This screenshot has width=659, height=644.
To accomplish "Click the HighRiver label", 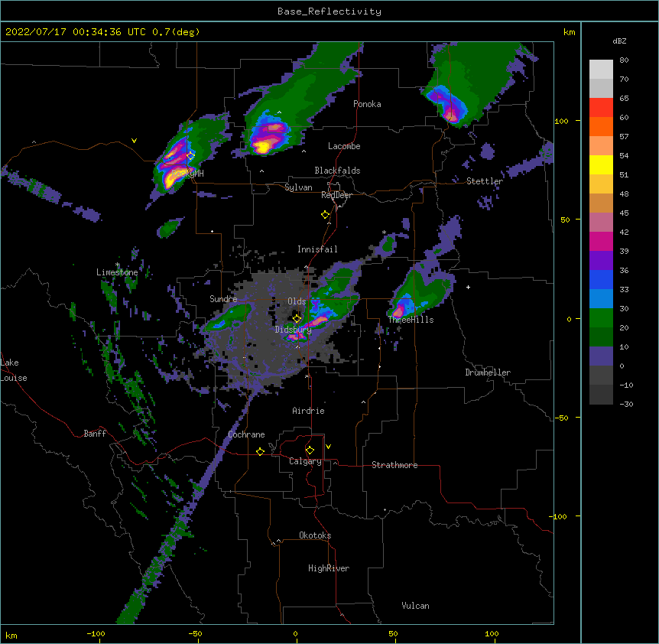I will [329, 568].
